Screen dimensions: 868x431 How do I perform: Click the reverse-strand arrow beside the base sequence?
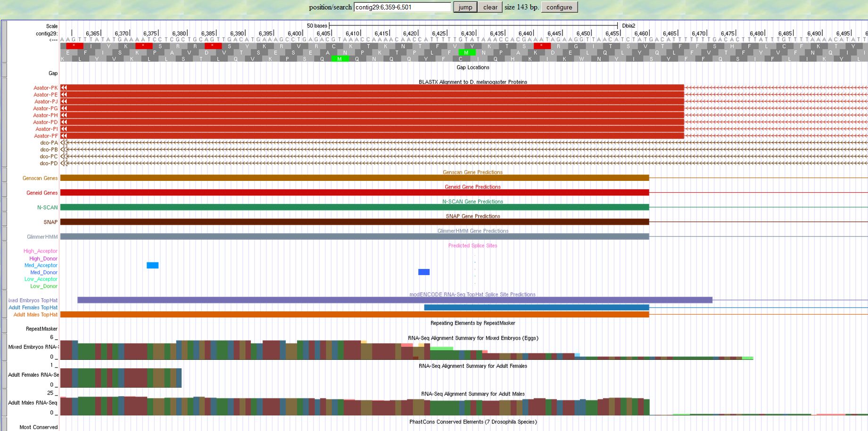tap(53, 40)
